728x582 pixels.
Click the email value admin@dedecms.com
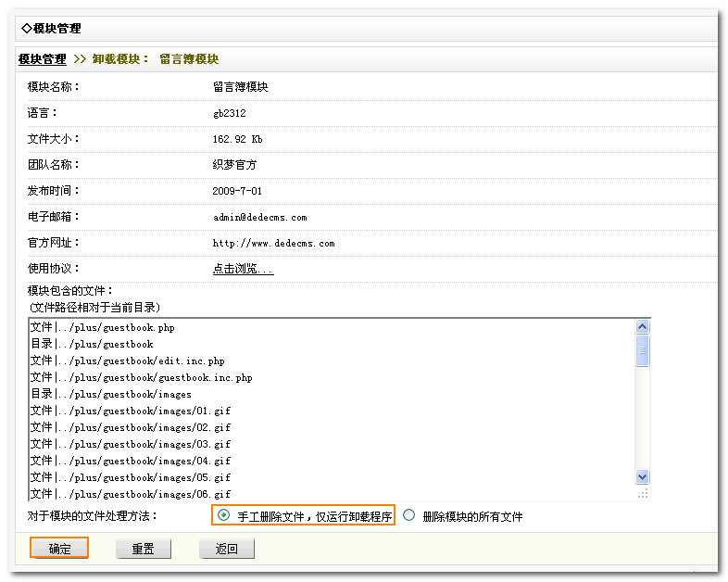click(x=260, y=218)
